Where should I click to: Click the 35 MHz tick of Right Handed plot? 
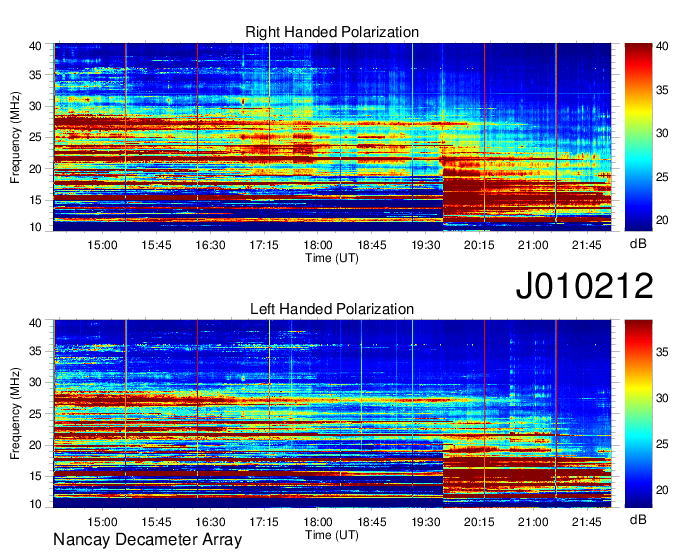click(x=36, y=75)
